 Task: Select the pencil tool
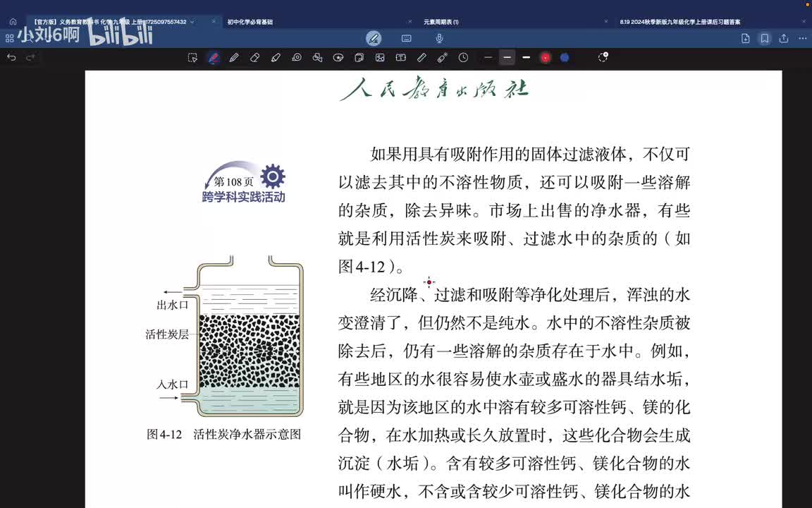click(x=234, y=58)
